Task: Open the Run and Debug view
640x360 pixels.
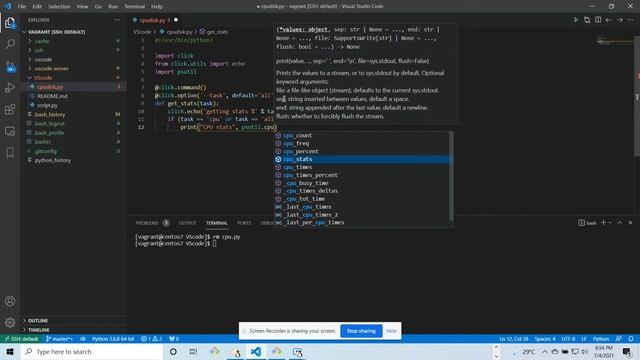Action: click(x=10, y=88)
